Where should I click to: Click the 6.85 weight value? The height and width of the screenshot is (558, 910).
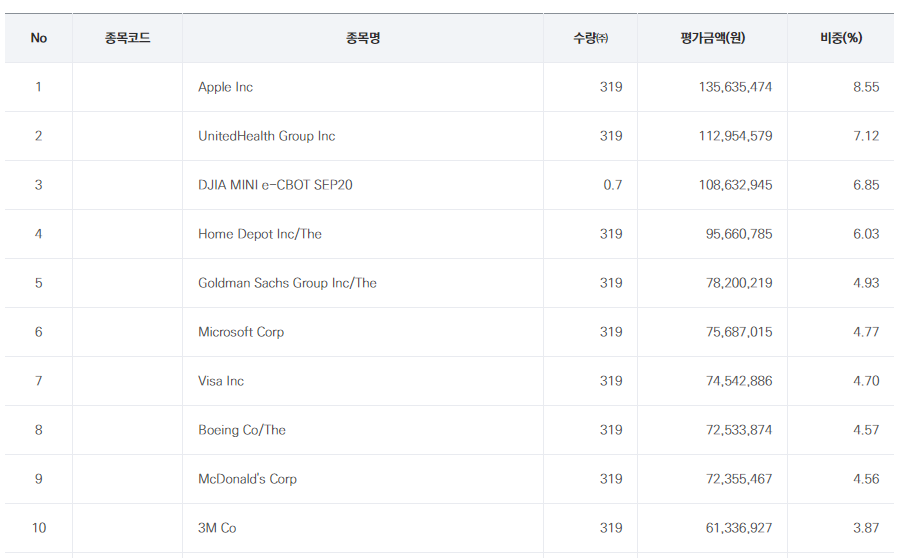coord(866,185)
